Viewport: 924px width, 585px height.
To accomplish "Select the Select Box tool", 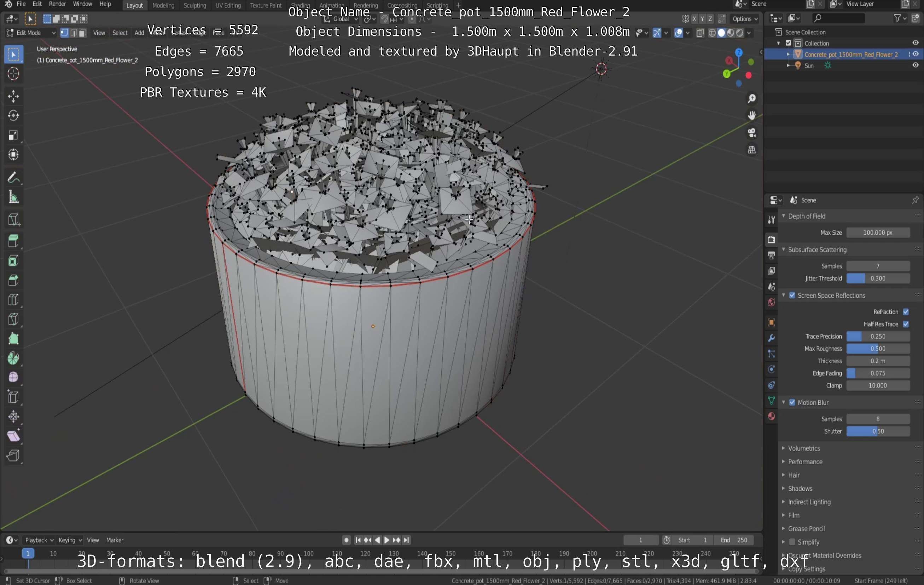I will coord(13,54).
